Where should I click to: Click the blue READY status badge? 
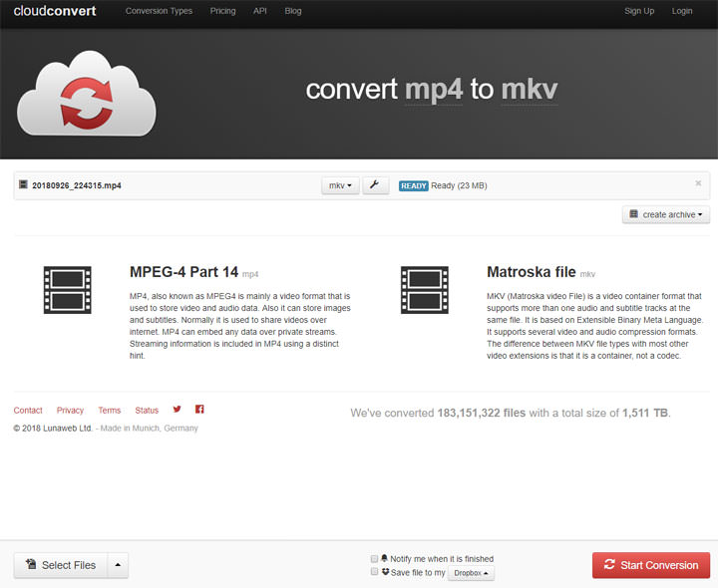pos(414,185)
